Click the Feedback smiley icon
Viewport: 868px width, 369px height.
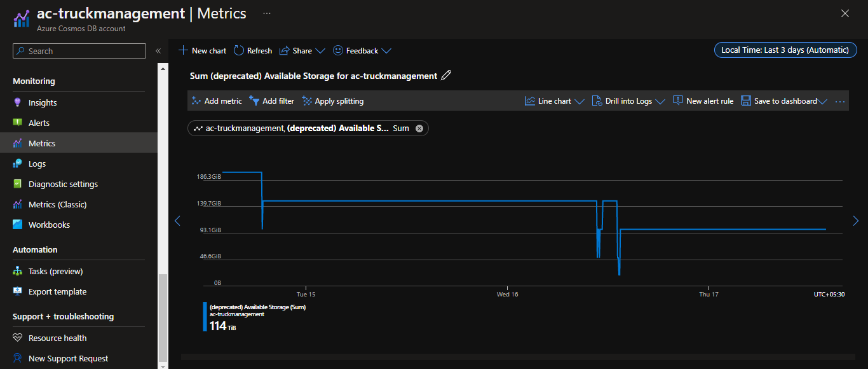(338, 50)
